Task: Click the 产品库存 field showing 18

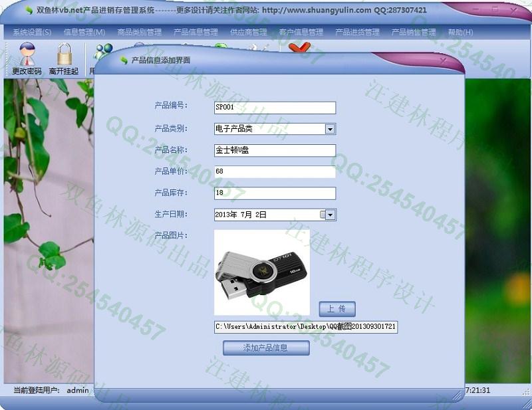Action: coord(275,193)
